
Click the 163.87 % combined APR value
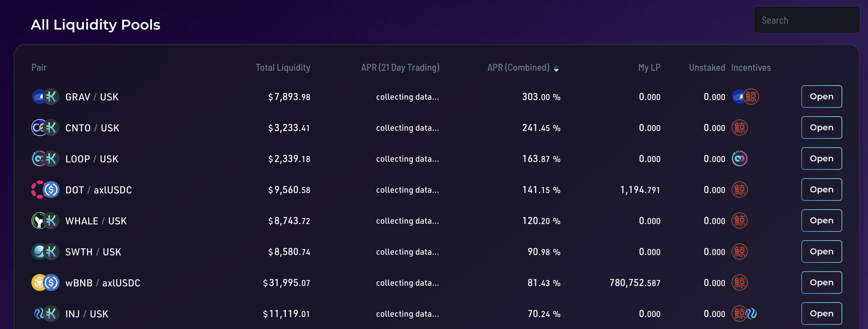541,159
